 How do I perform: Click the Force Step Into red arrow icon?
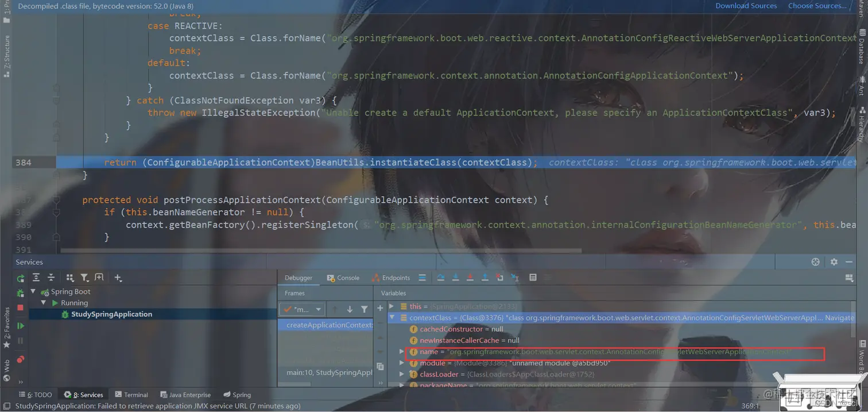point(470,278)
